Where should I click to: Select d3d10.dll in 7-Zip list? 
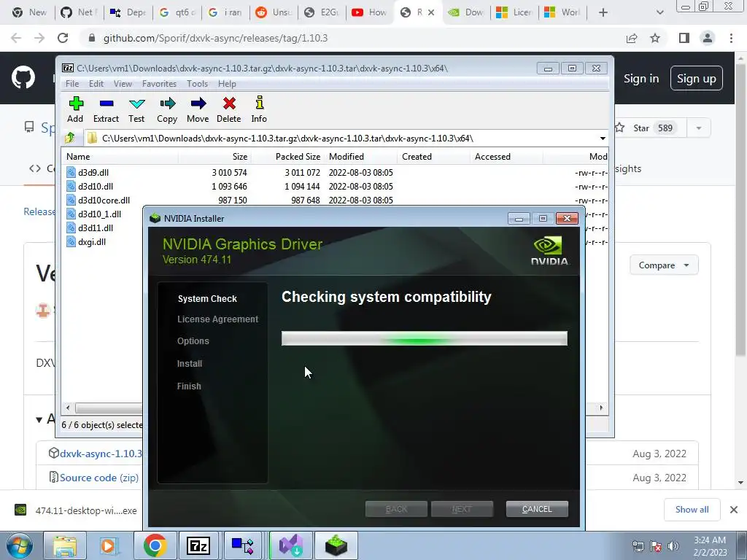96,186
